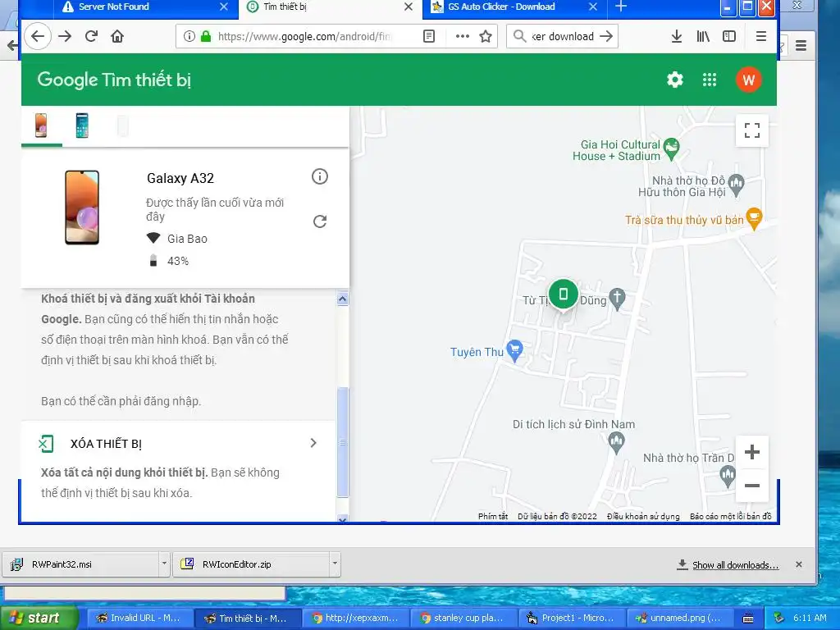Zoom in on the map
Screen dimensions: 840x630
752,452
